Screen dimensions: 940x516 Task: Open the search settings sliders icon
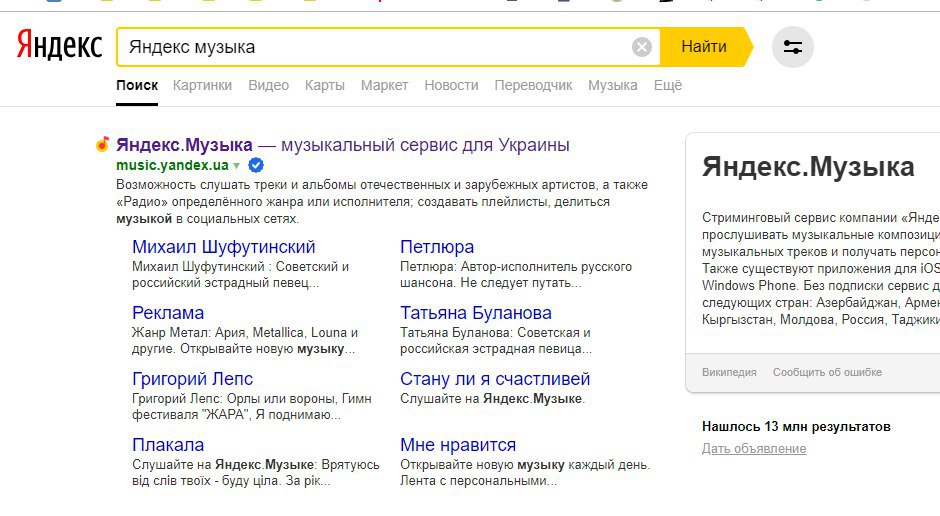click(792, 47)
